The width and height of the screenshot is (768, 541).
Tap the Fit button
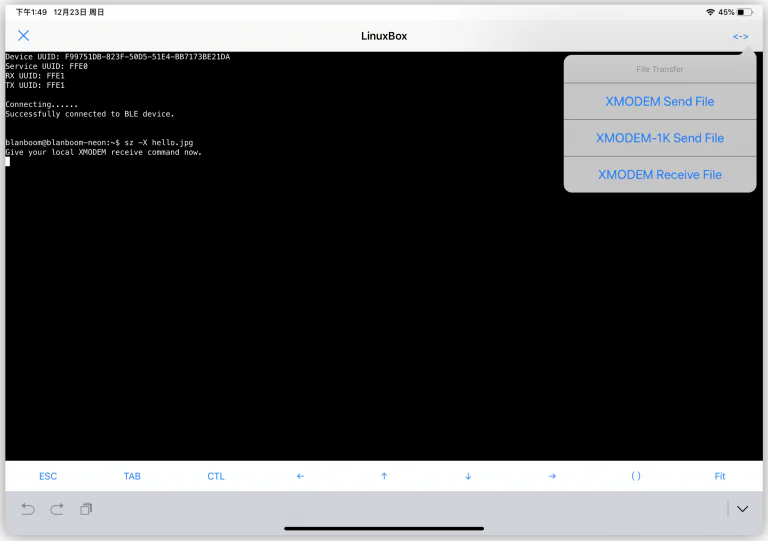click(720, 476)
